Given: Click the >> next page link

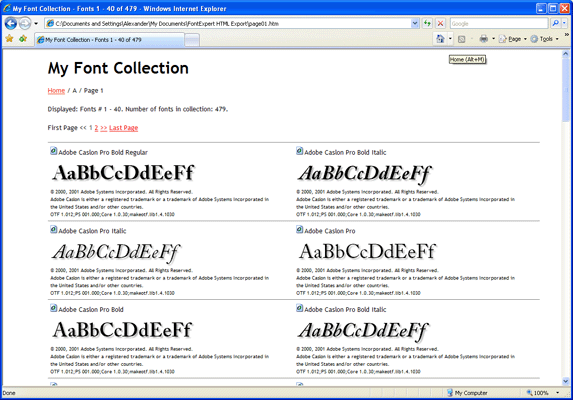Looking at the screenshot, I should [104, 128].
